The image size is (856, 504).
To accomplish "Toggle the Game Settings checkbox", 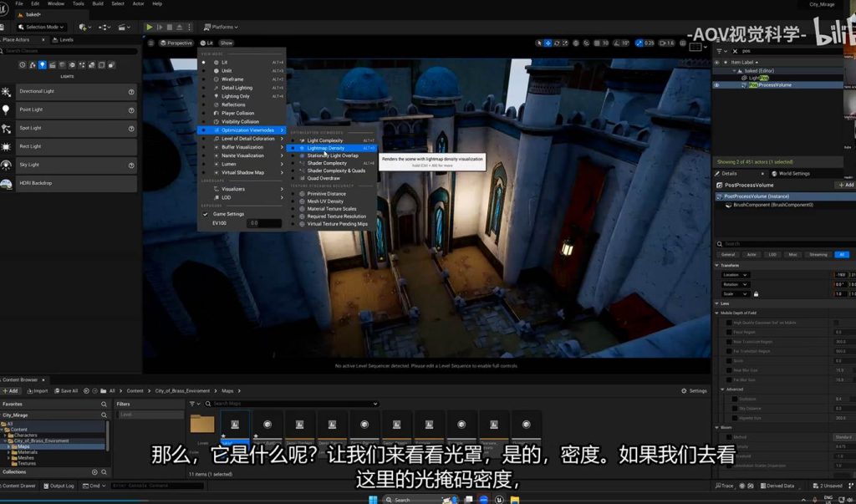I will (x=206, y=214).
